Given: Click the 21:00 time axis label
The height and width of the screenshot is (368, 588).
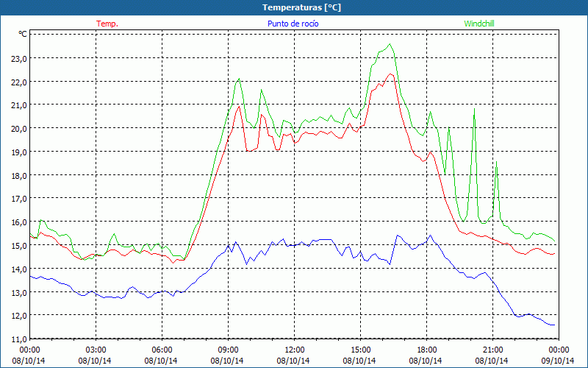Looking at the screenshot, I should 492,350.
